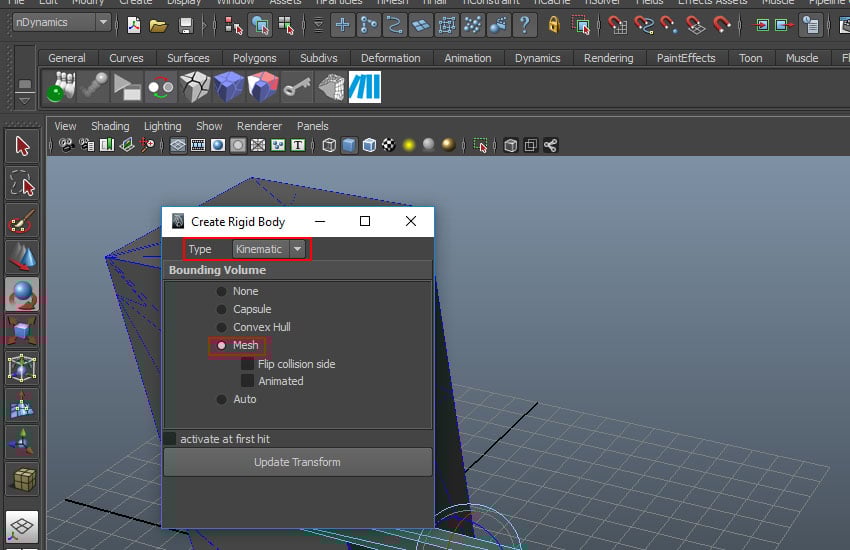
Task: Enable the Flip collision side checkbox
Action: click(247, 364)
